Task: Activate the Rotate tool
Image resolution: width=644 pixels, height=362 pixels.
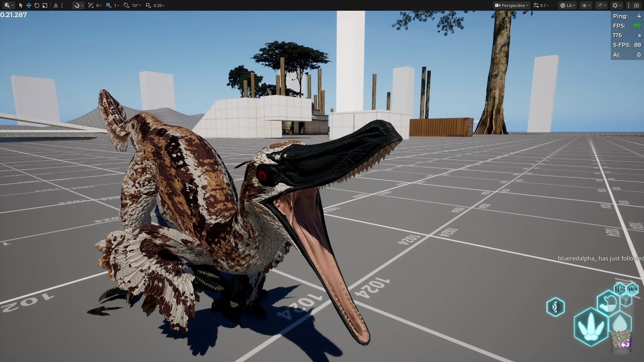Action: (37, 5)
